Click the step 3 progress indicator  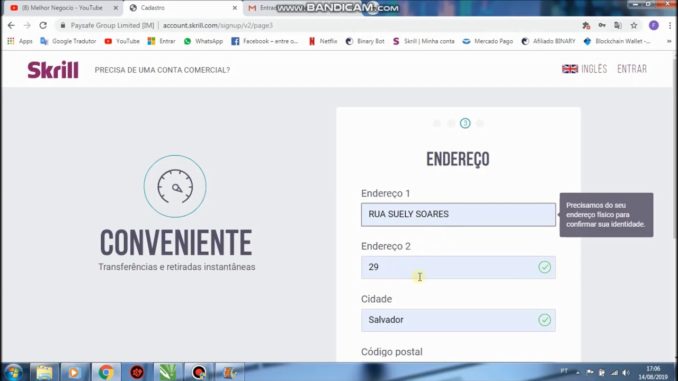coord(465,123)
